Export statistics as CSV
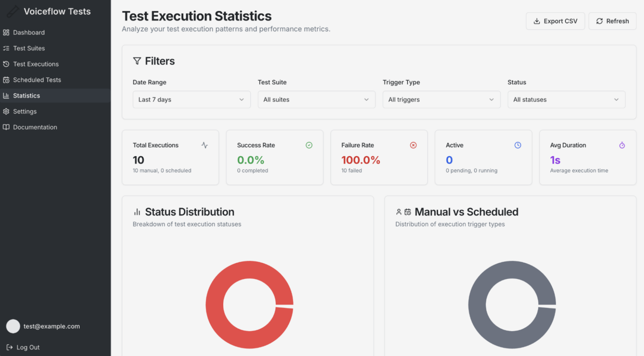This screenshot has width=644, height=356. pos(555,21)
